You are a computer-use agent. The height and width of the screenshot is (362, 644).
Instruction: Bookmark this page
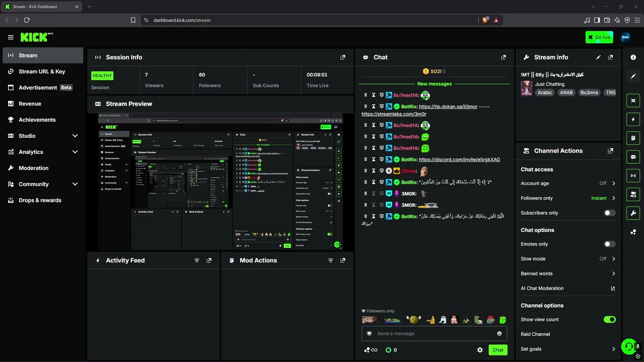tap(133, 20)
